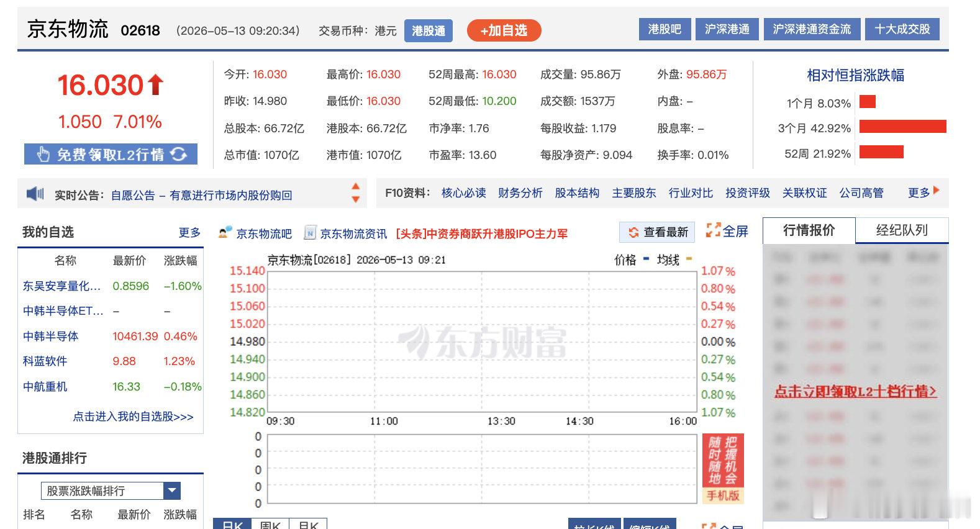Open the 沪深港通 button

[727, 29]
